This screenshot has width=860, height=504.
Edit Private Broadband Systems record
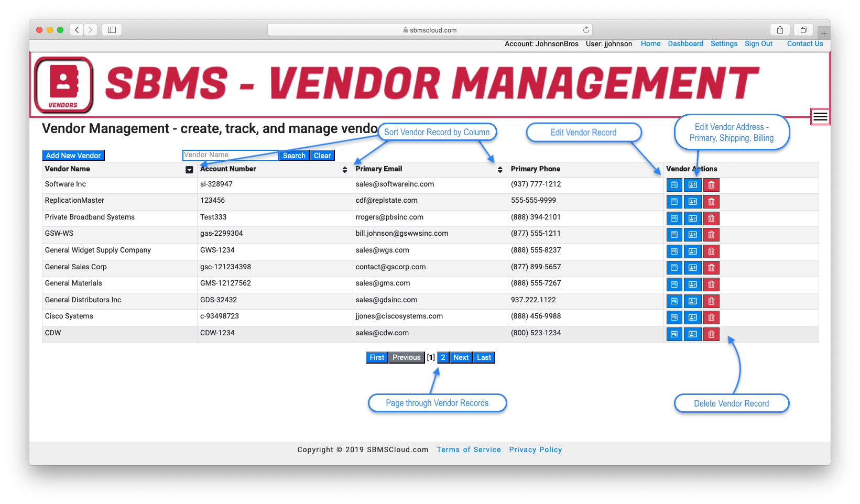(674, 218)
